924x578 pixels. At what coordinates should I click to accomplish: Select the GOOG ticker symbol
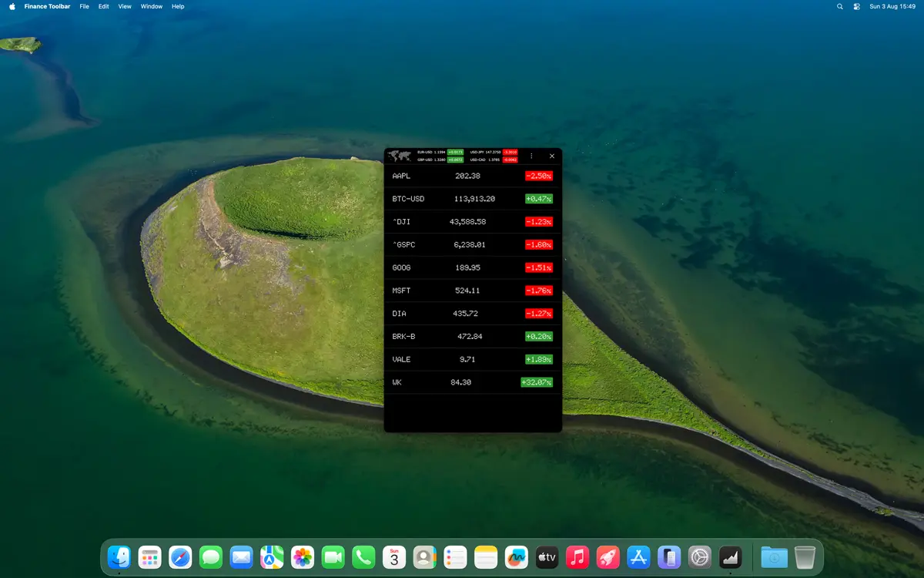401,267
